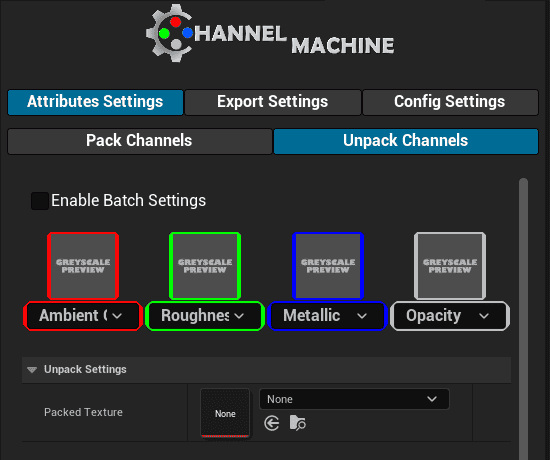Switch to Attributes Settings tab
The image size is (550, 460).
[95, 102]
